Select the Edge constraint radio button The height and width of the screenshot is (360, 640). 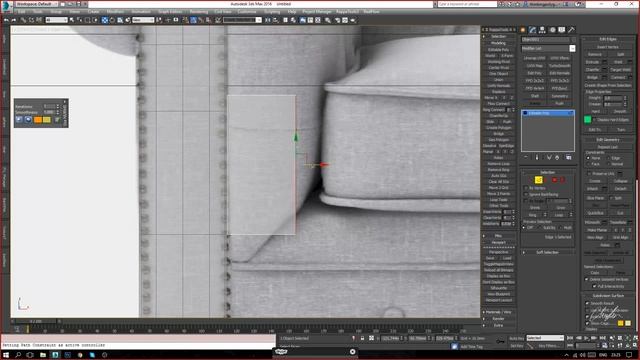pos(609,158)
